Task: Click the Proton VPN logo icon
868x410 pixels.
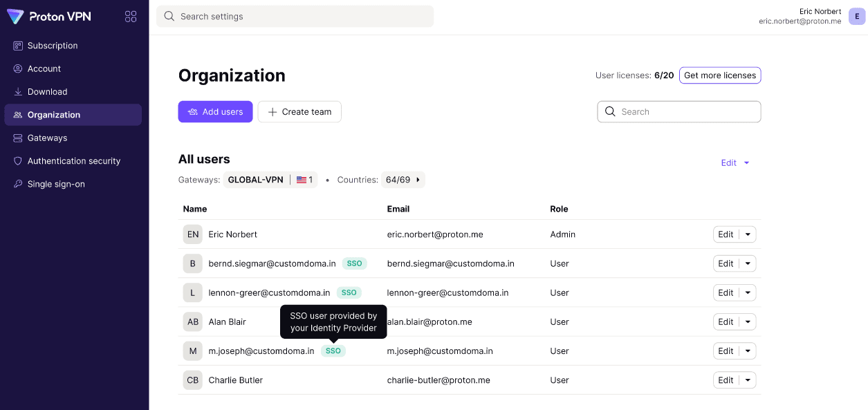Action: (x=15, y=17)
